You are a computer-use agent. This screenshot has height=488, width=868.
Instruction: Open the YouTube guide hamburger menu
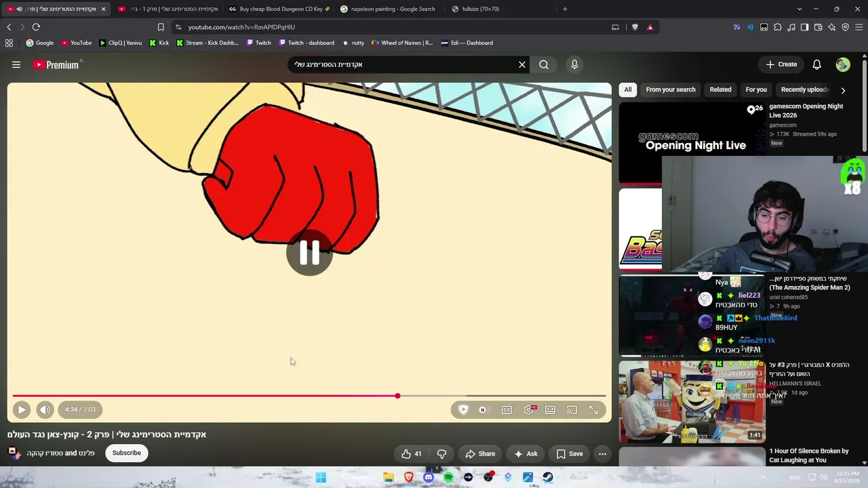pyautogui.click(x=16, y=64)
